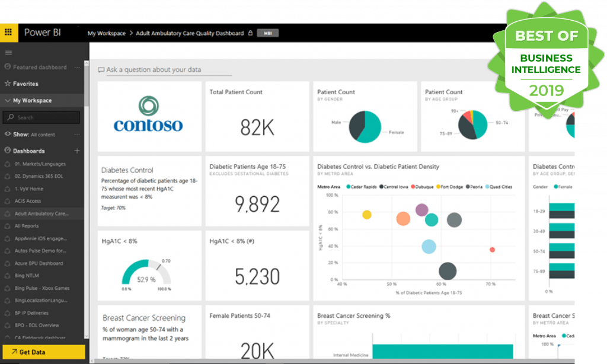607x364 pixels.
Task: Open Autos Pulse Demo dashboard
Action: pos(40,251)
